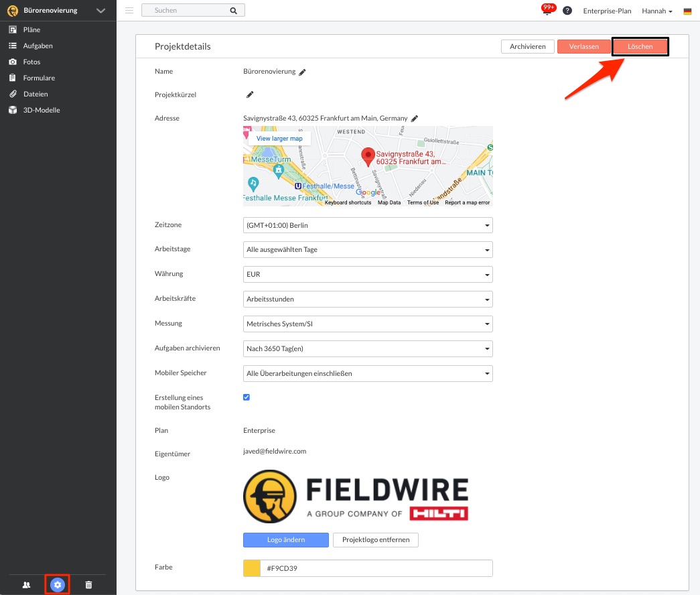The image size is (700, 595).
Task: Uncheck Erstellung eines mobilen Standorts checkbox
Action: tap(247, 397)
